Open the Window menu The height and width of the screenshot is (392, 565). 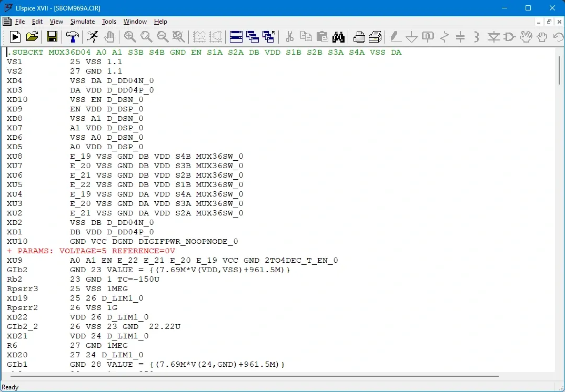click(135, 22)
